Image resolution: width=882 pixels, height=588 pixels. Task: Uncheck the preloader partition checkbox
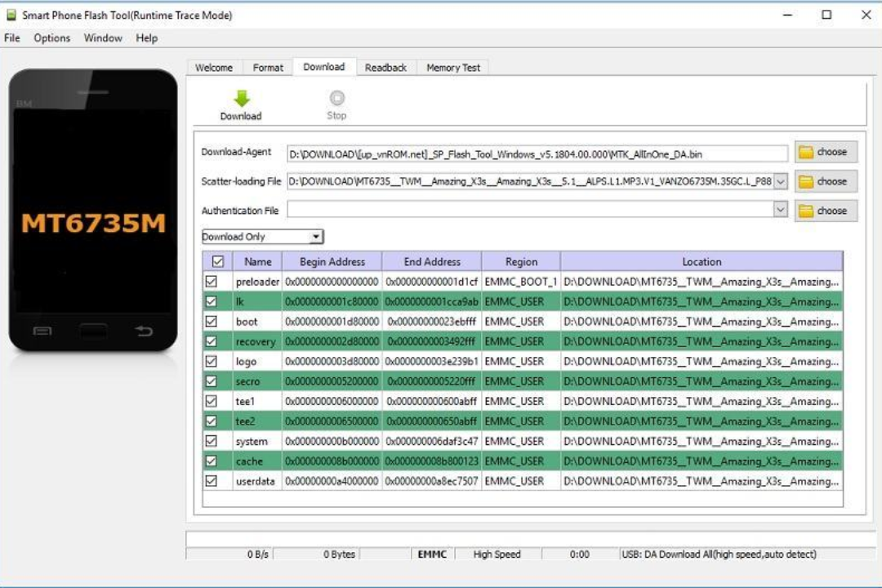(x=211, y=281)
